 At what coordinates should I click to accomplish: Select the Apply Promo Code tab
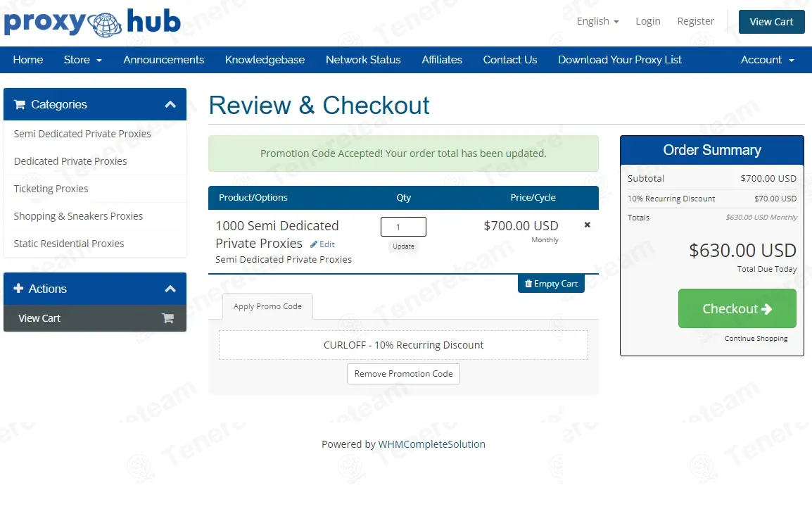point(267,306)
